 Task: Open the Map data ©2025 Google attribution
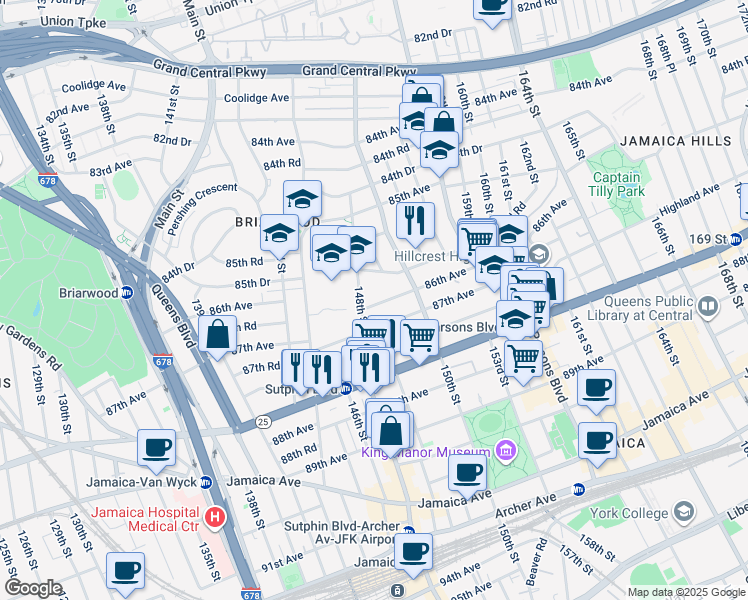pyautogui.click(x=685, y=592)
